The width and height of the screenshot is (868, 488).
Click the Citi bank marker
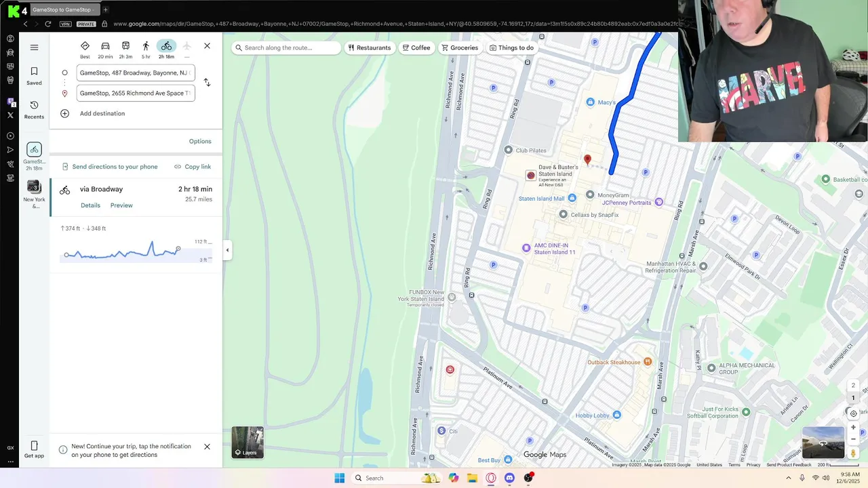(441, 431)
